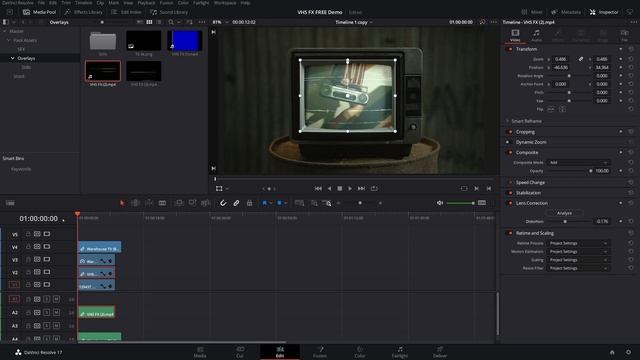Toggle the Composite section enable switch
This screenshot has width=640, height=360.
(x=510, y=152)
